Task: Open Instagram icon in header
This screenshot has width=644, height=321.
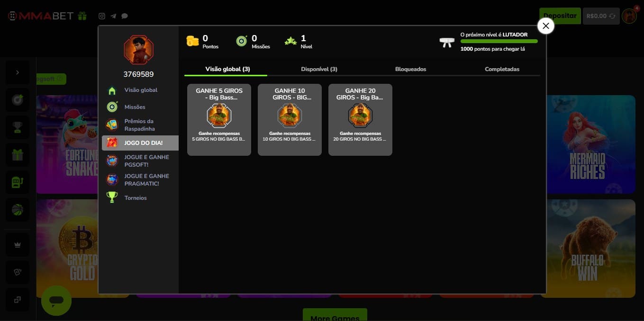Action: pos(101,16)
